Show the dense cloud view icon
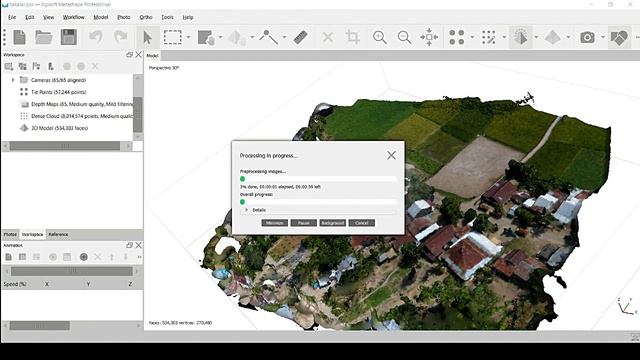The width and height of the screenshot is (640, 360). click(x=489, y=37)
